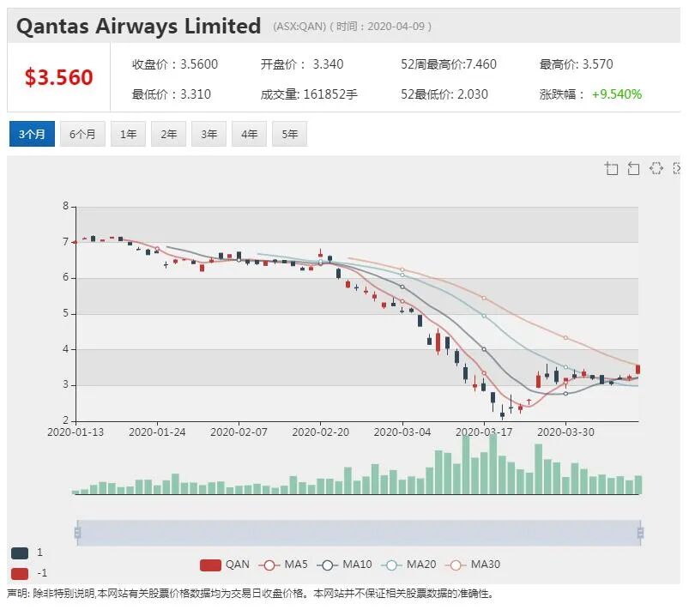
Task: Open the 2年 chart period
Action: click(168, 134)
